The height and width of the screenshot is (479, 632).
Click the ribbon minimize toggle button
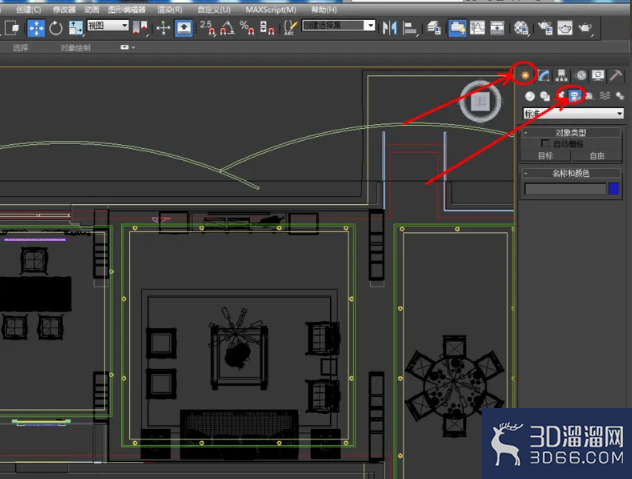125,47
